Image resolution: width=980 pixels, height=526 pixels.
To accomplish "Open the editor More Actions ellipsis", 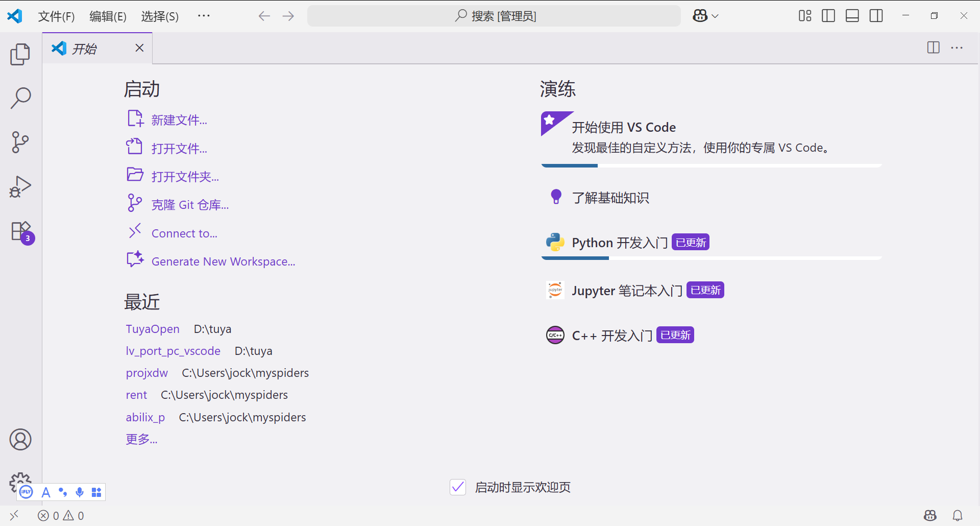I will tap(957, 48).
